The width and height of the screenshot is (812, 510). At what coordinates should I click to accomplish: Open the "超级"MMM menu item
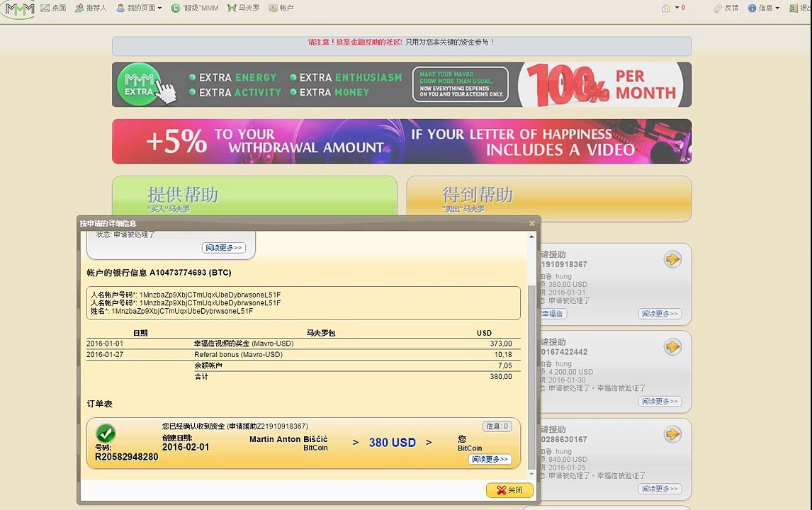tap(195, 8)
